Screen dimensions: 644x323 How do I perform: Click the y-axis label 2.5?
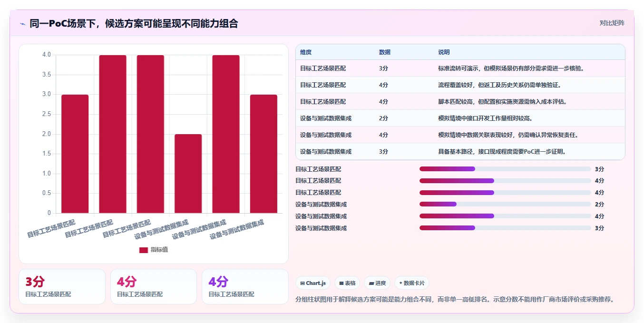46,114
